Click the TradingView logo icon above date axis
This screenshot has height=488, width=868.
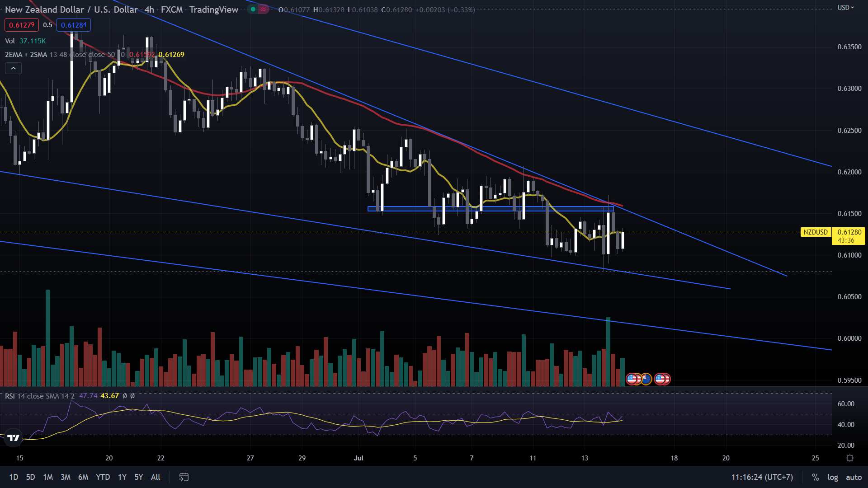click(14, 438)
